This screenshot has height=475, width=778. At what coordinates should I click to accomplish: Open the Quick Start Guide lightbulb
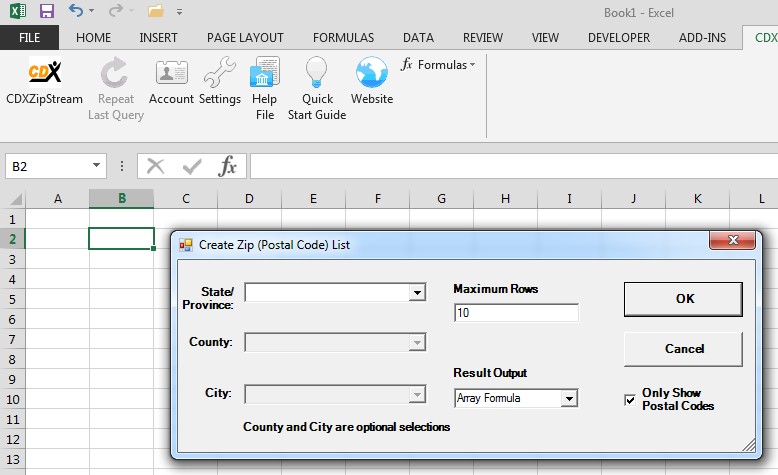317,72
